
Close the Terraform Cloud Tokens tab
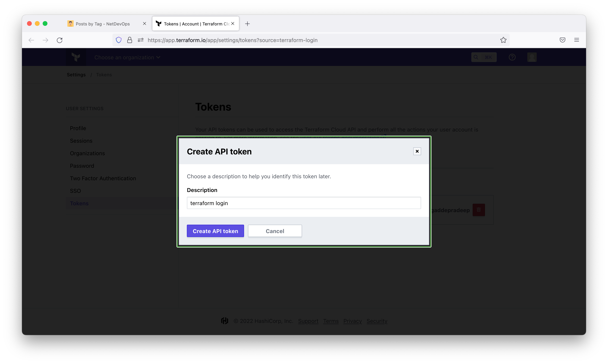pyautogui.click(x=233, y=23)
